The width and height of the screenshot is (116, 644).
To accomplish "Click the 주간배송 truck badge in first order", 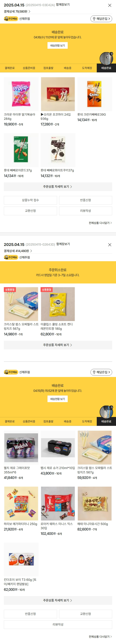I will tap(11, 19).
